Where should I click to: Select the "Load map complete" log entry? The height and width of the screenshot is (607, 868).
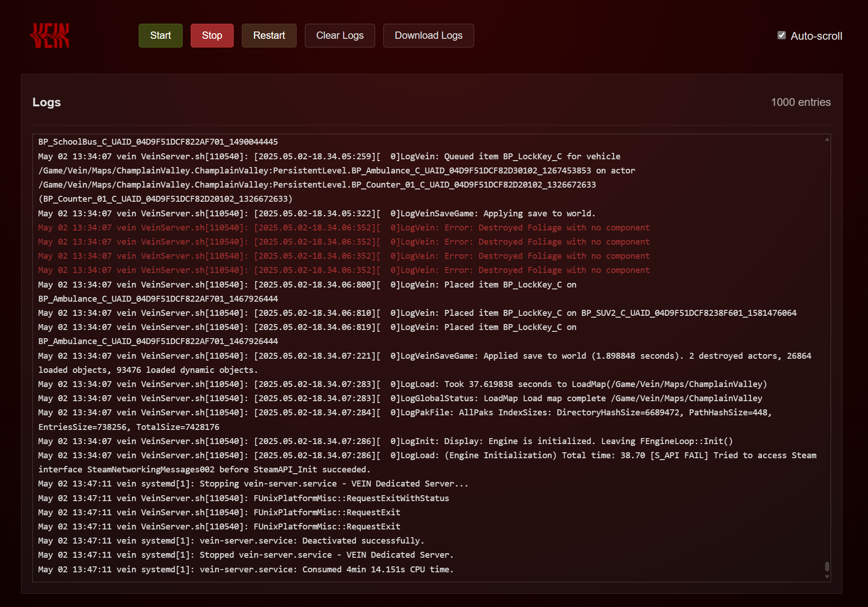400,398
